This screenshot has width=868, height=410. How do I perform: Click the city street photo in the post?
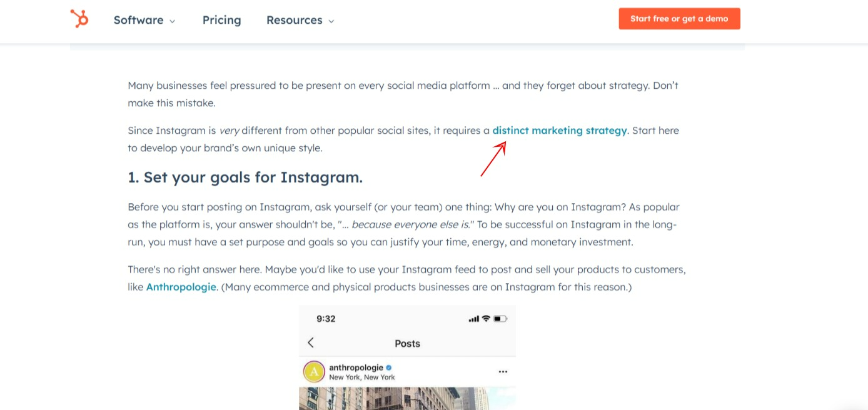407,400
